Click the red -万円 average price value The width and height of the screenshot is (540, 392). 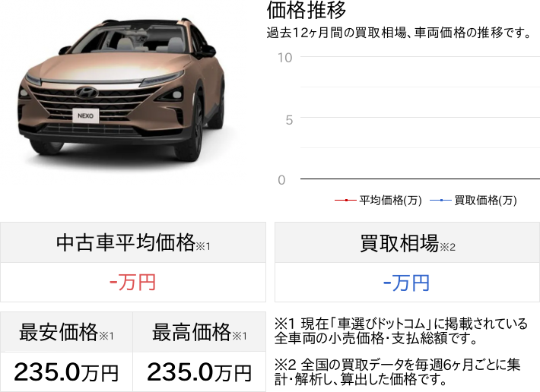click(133, 283)
